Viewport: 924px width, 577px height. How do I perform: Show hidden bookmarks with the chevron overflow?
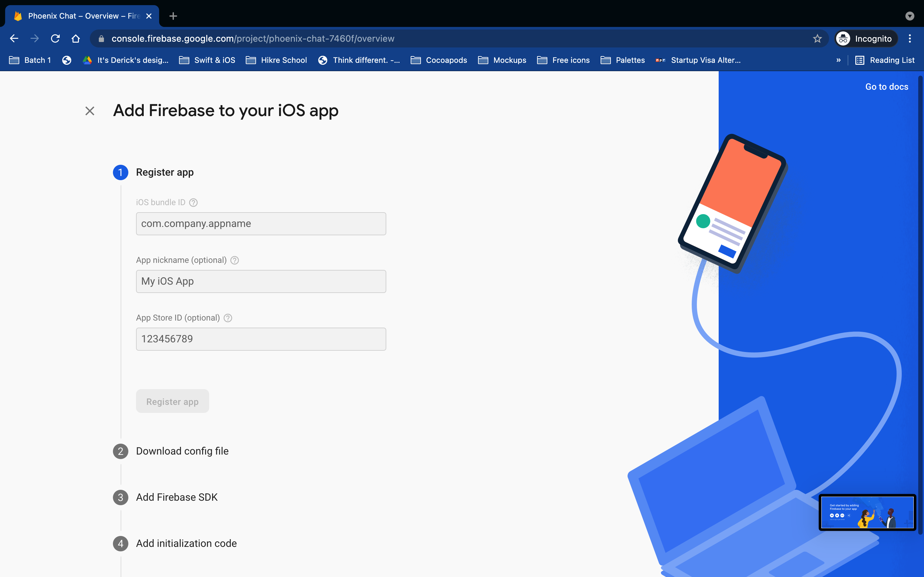838,60
